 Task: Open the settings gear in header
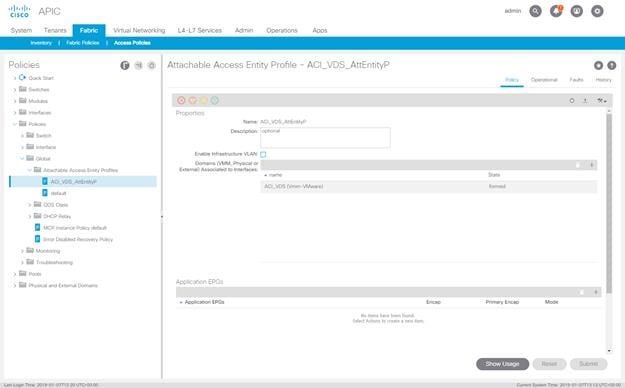pos(597,11)
